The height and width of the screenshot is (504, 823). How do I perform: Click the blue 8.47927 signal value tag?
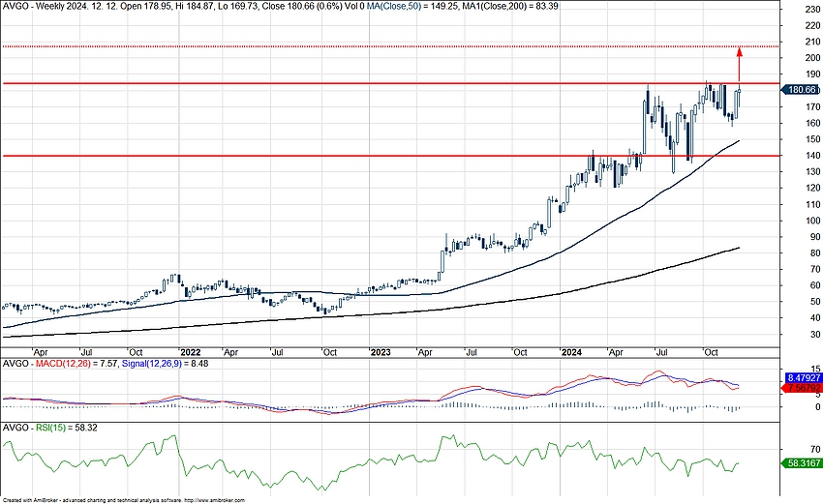pos(803,377)
